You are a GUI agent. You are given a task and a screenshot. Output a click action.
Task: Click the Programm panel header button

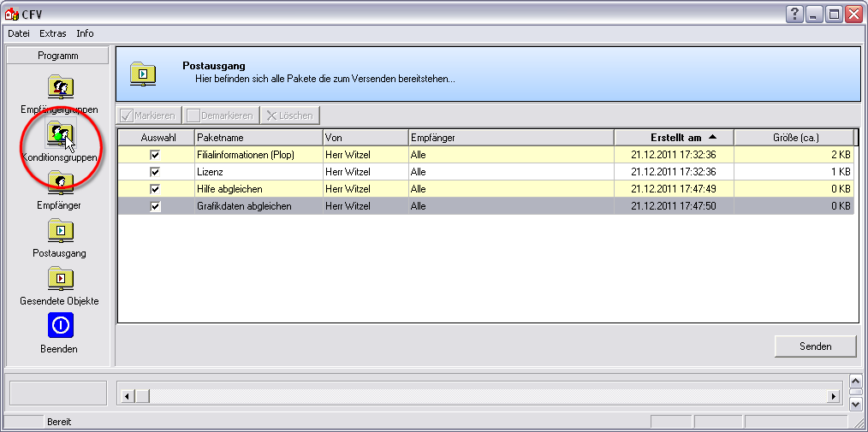tap(58, 56)
